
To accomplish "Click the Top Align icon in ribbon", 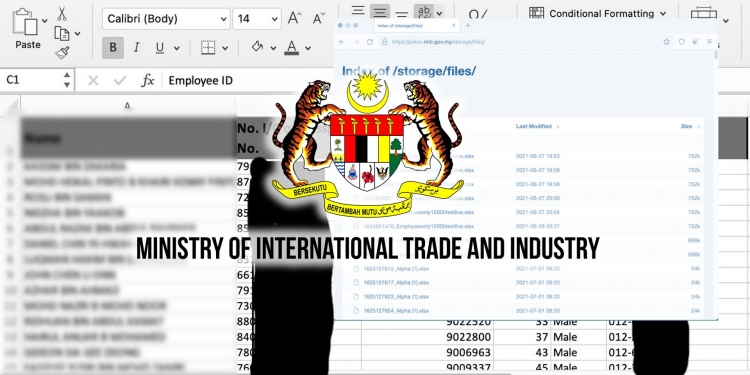I will [x=358, y=11].
